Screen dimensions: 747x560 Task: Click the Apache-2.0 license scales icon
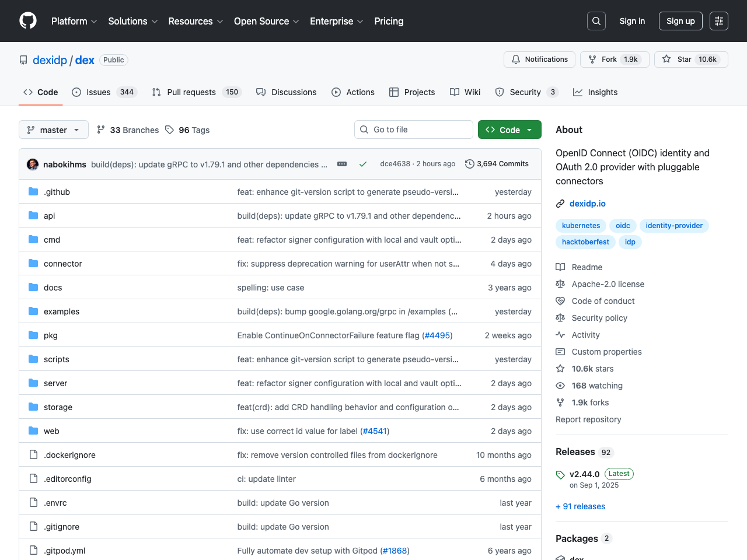pos(560,284)
